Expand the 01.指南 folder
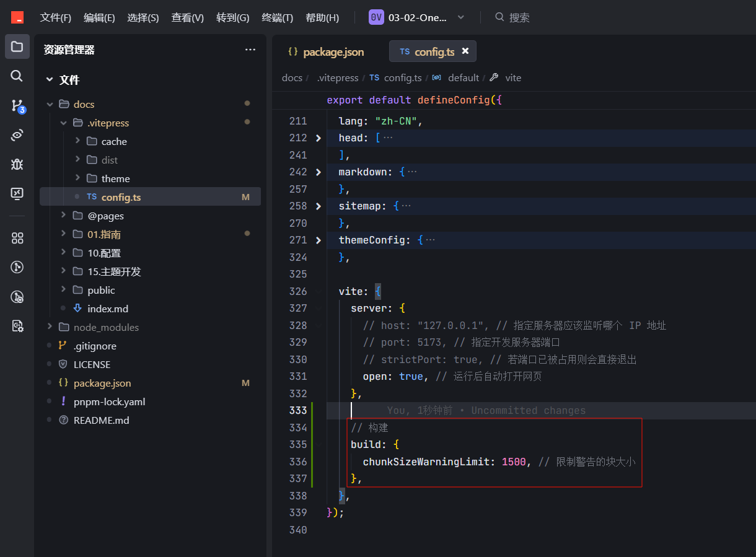Screen dimensions: 756x557 tap(63, 234)
